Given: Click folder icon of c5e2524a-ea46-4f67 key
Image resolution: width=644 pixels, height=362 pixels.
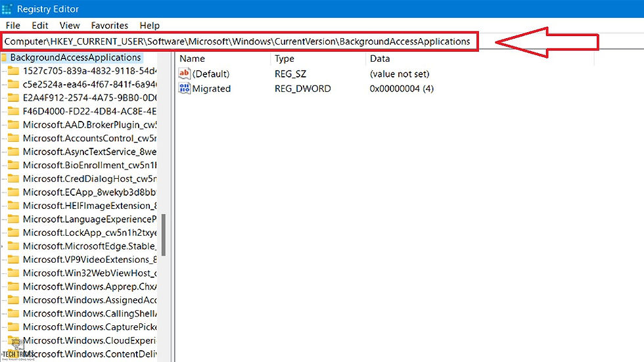Looking at the screenshot, I should (14, 85).
